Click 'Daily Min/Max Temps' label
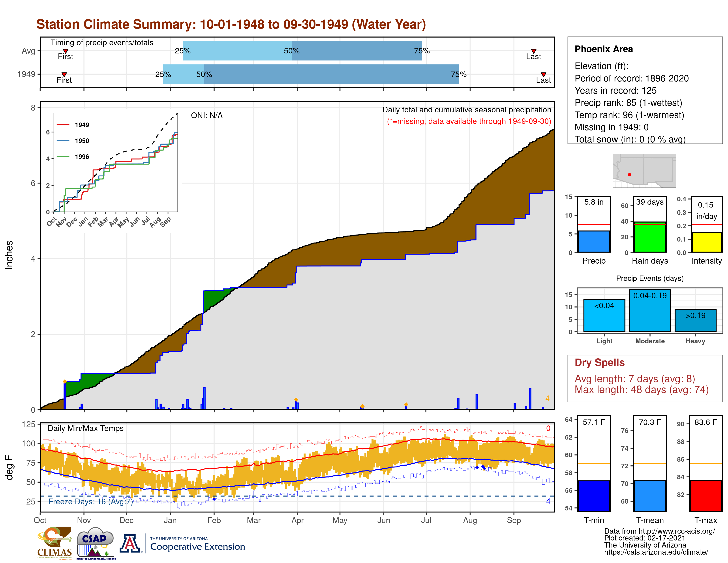Image resolution: width=728 pixels, height=563 pixels. tap(86, 428)
